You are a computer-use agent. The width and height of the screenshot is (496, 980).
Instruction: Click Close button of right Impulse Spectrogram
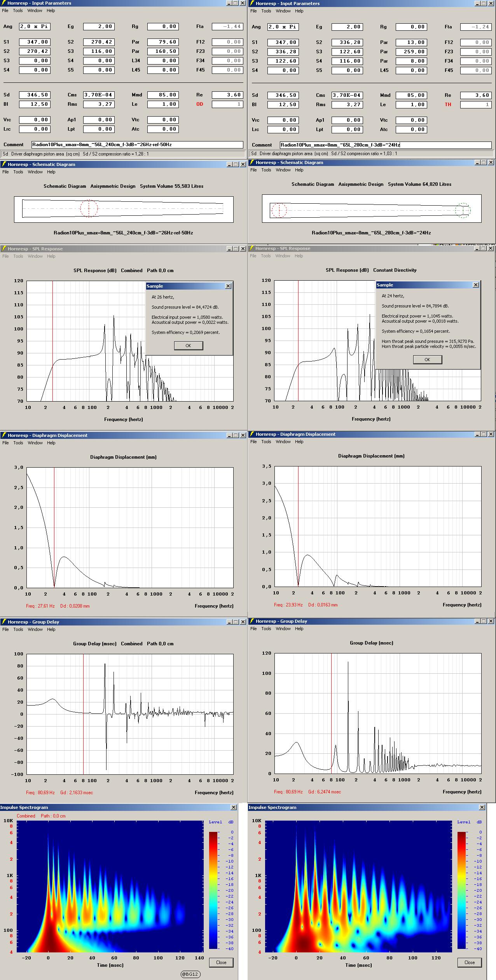tap(470, 963)
